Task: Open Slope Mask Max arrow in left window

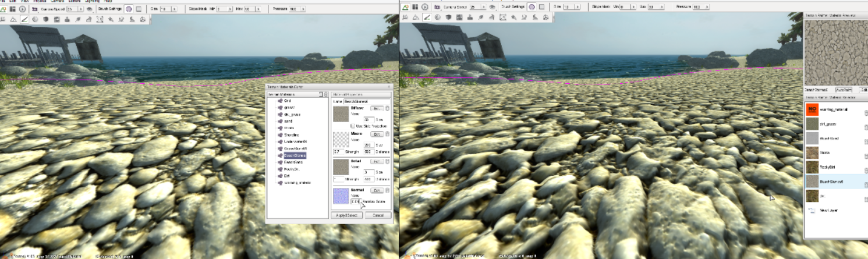Action: (x=258, y=9)
